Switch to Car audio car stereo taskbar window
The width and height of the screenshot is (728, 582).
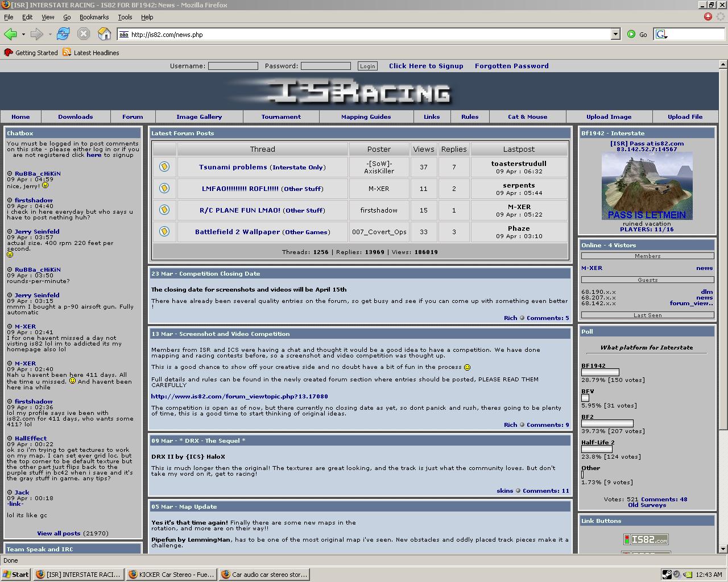pos(264,574)
